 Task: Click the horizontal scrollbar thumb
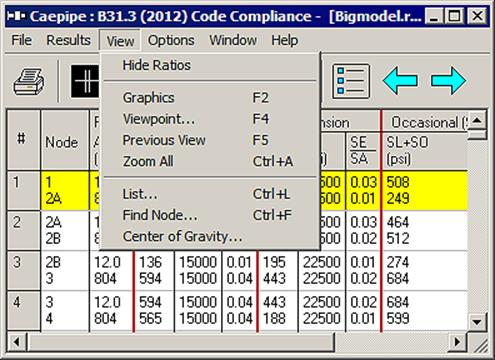point(181,342)
